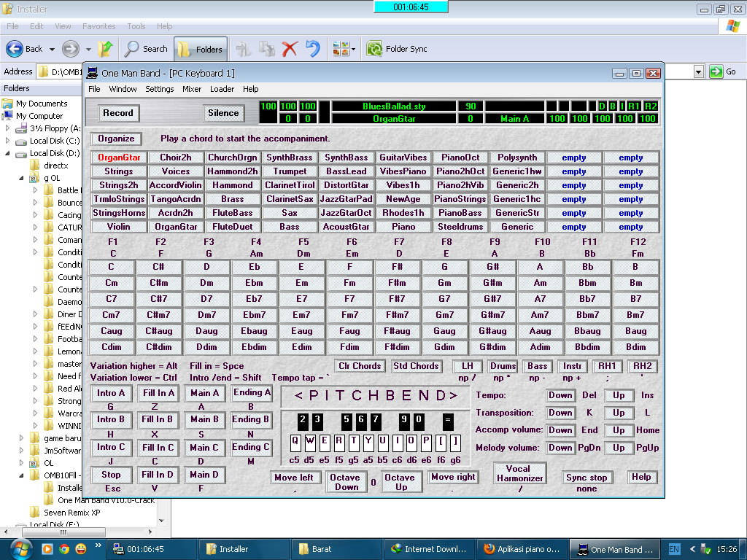Open the Loader menu

click(x=222, y=89)
